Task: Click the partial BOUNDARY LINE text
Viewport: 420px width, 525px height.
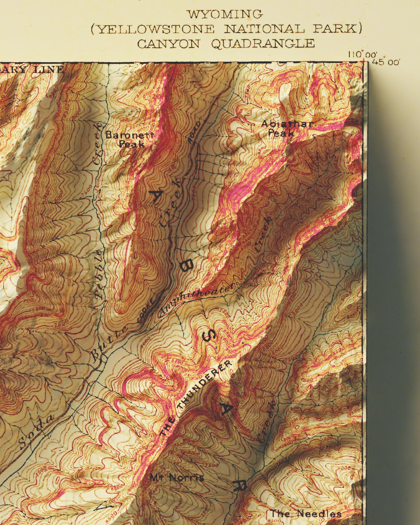Action: tap(32, 70)
